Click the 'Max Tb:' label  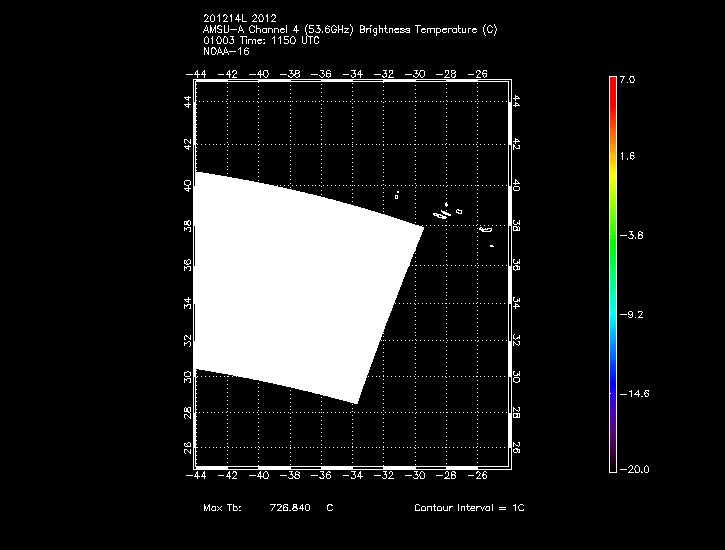click(221, 508)
